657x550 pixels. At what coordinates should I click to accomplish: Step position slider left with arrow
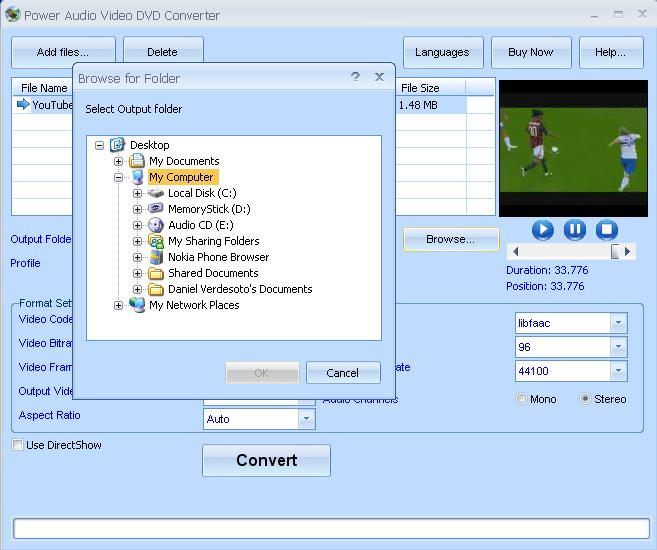pos(516,251)
